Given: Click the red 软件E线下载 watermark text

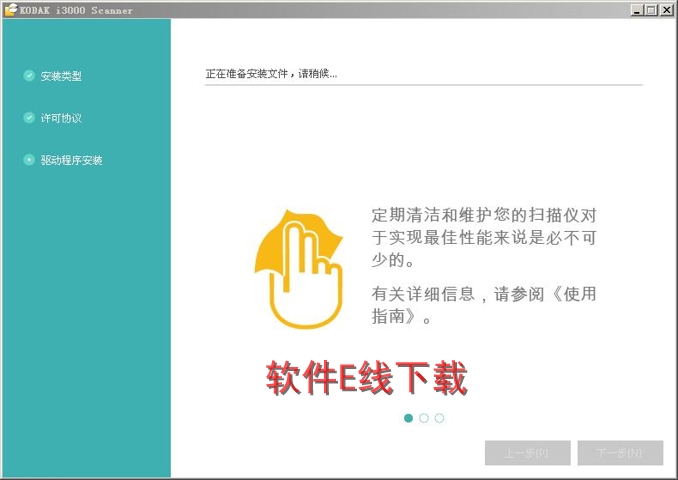Looking at the screenshot, I should 367,379.
